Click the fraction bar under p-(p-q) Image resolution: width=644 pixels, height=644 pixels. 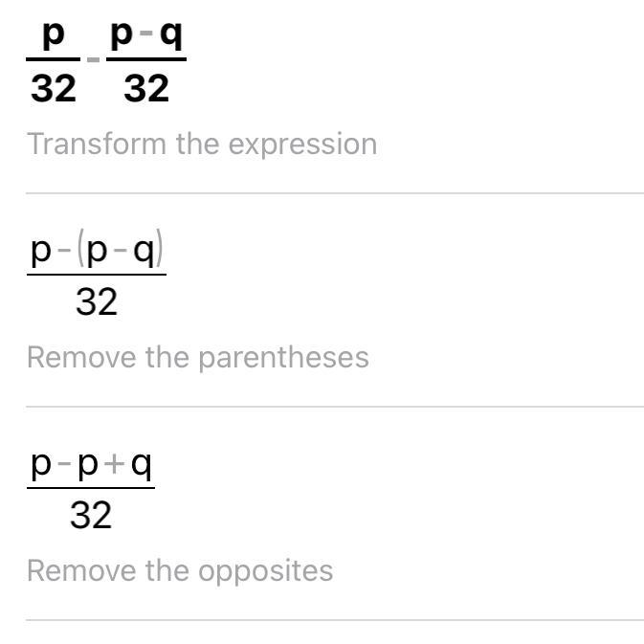97,275
